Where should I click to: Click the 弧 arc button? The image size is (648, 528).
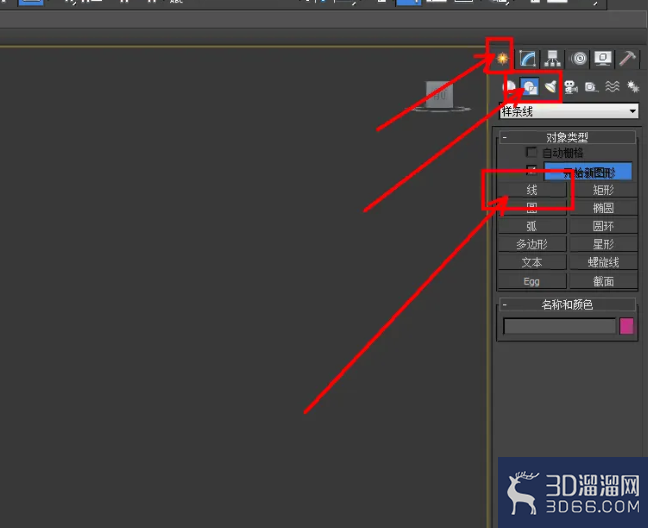coord(532,226)
